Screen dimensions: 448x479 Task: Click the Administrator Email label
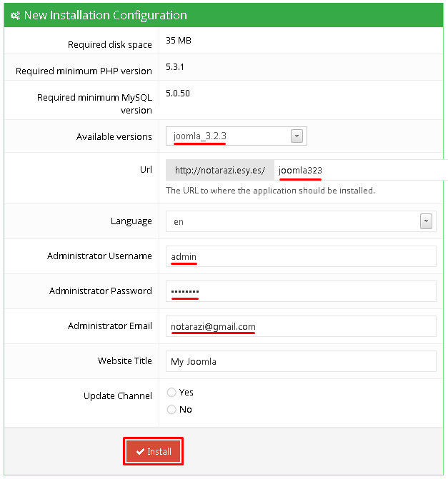110,326
